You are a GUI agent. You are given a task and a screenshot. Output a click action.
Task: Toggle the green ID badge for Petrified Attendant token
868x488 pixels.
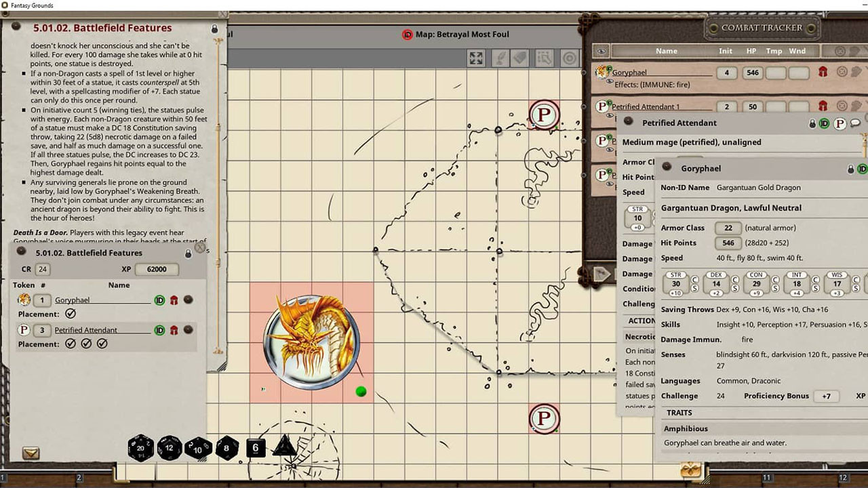(x=160, y=330)
